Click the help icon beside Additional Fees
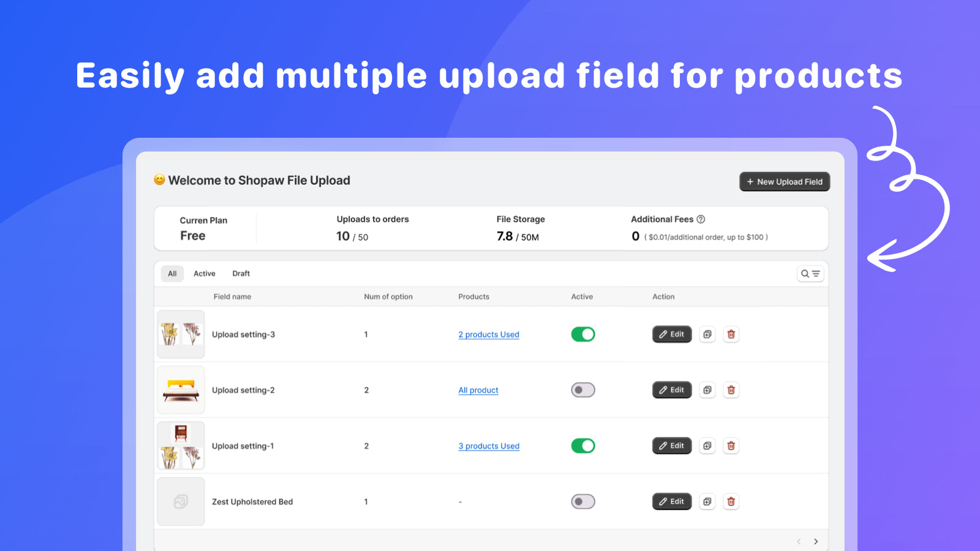The width and height of the screenshot is (980, 551). click(x=701, y=219)
